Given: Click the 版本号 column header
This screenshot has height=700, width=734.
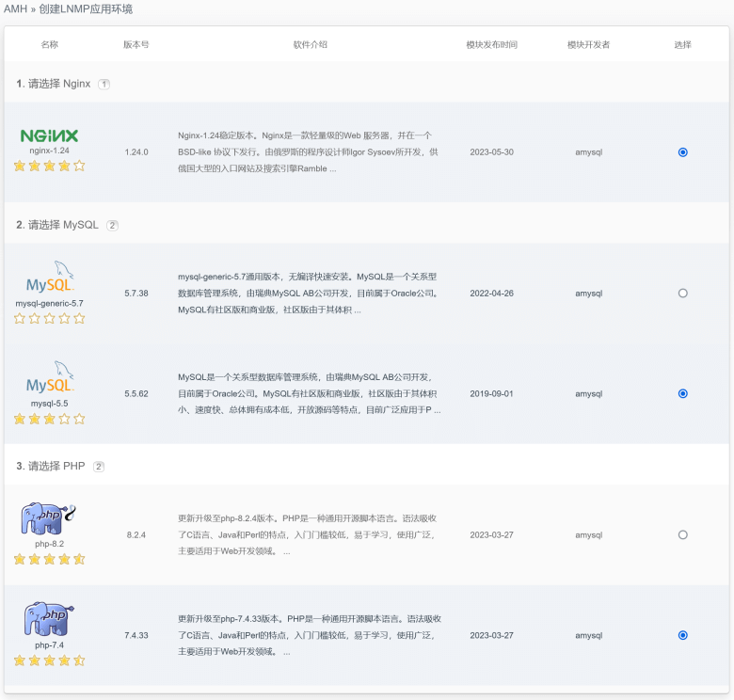Looking at the screenshot, I should tap(136, 44).
